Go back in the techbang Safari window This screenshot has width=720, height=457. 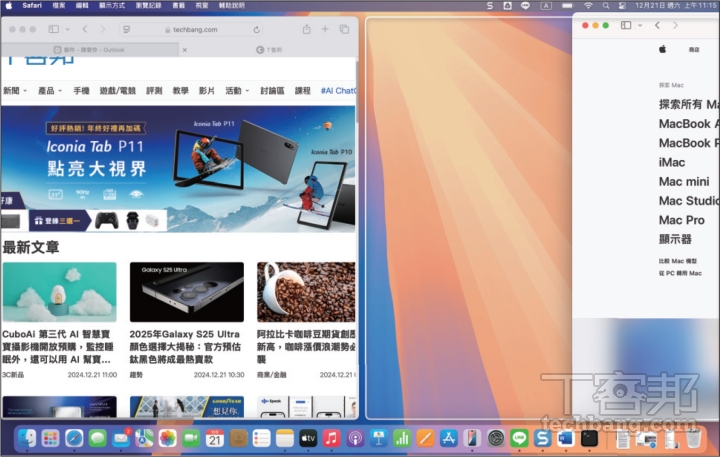click(x=85, y=29)
